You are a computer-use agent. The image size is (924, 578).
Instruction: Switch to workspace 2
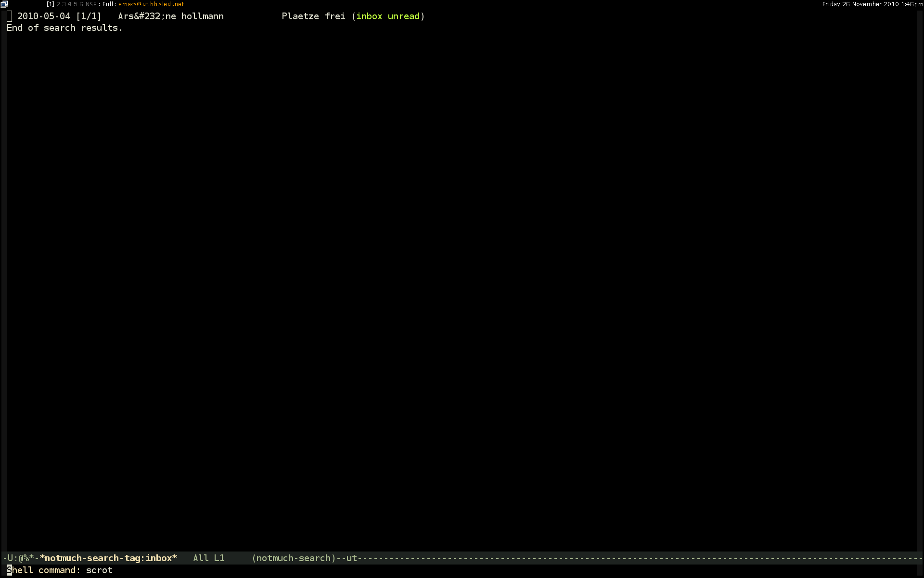[x=59, y=4]
